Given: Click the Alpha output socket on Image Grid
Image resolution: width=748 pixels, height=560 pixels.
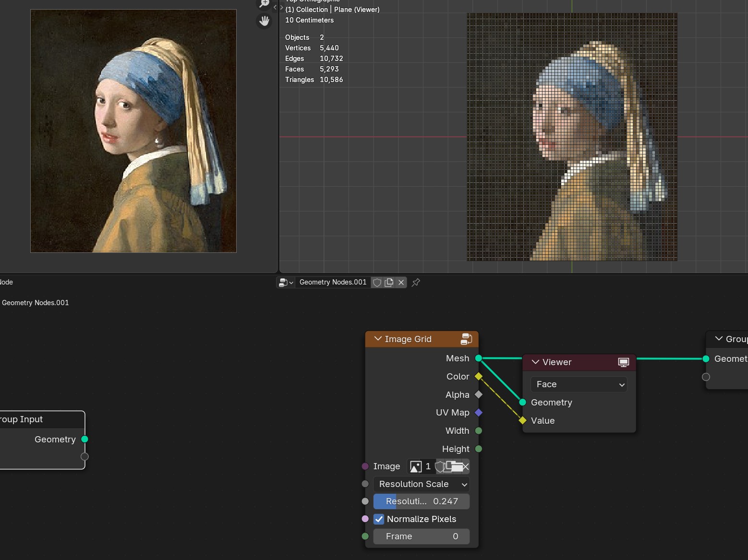Looking at the screenshot, I should [479, 394].
